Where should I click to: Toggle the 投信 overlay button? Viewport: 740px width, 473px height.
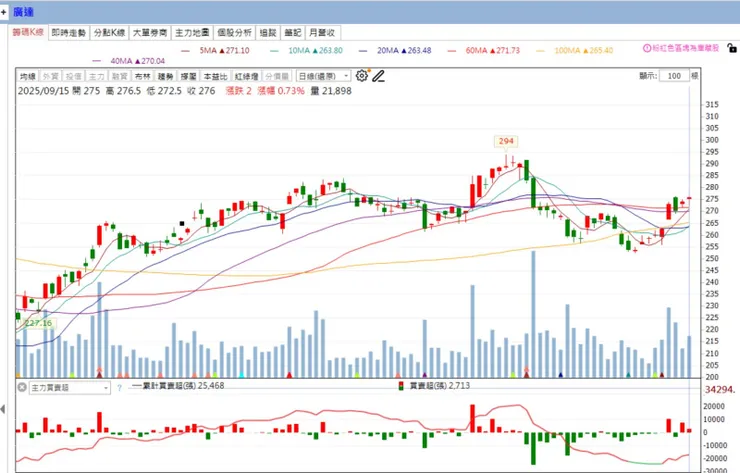(74, 76)
